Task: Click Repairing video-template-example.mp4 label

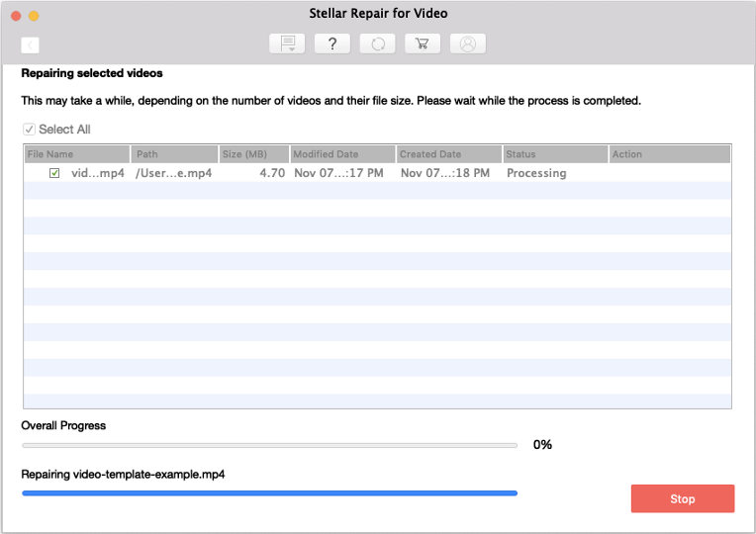Action: click(x=123, y=475)
